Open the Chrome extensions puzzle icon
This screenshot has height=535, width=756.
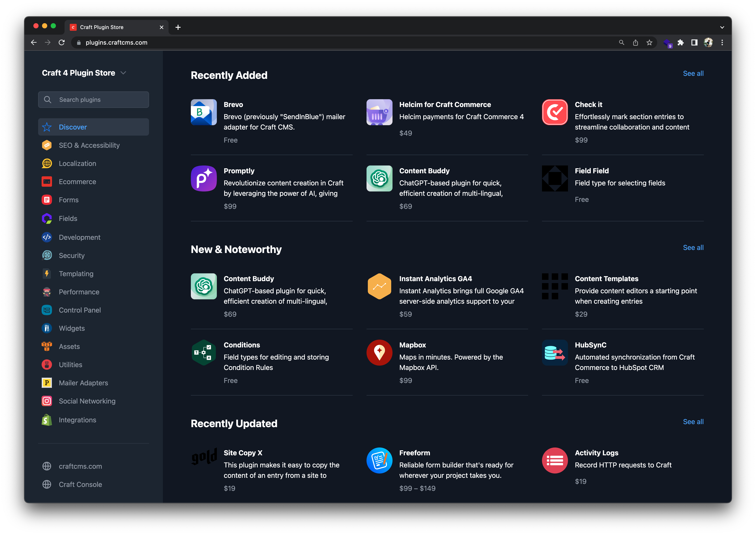[681, 42]
